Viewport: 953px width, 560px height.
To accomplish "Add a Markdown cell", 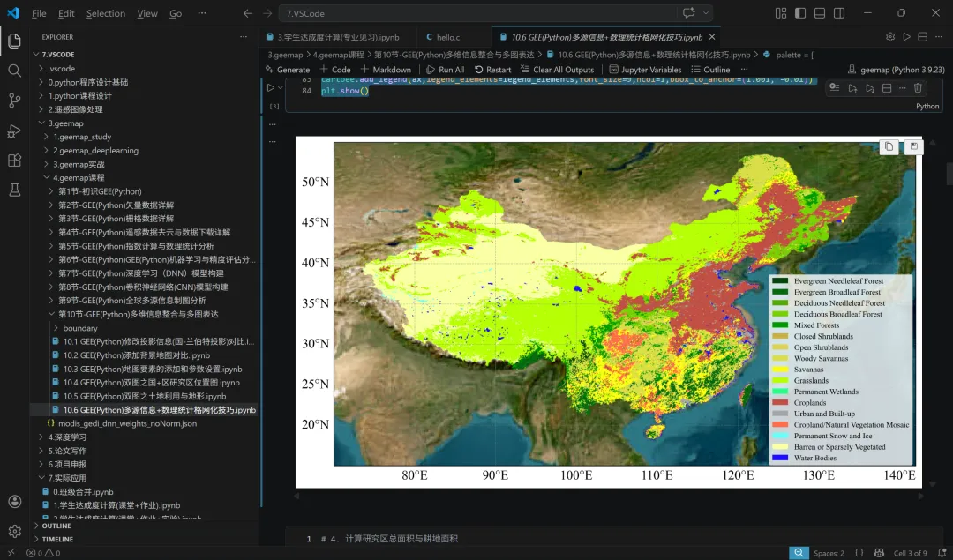I will pos(386,70).
